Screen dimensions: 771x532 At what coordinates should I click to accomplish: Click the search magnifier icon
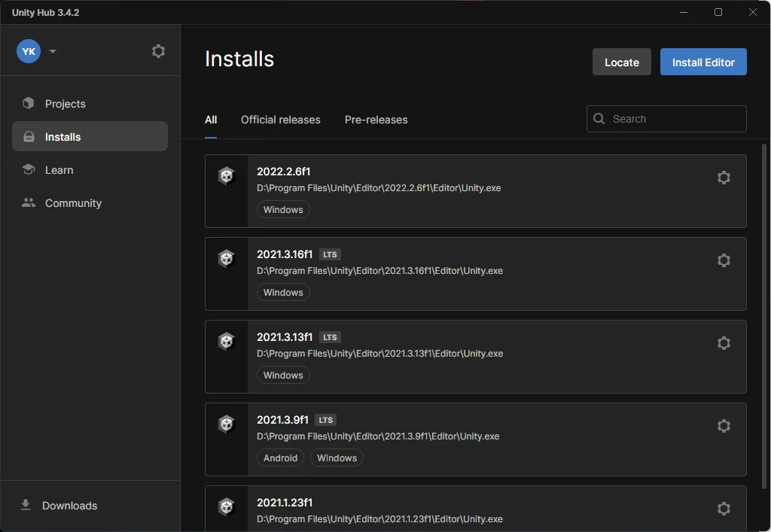click(599, 119)
